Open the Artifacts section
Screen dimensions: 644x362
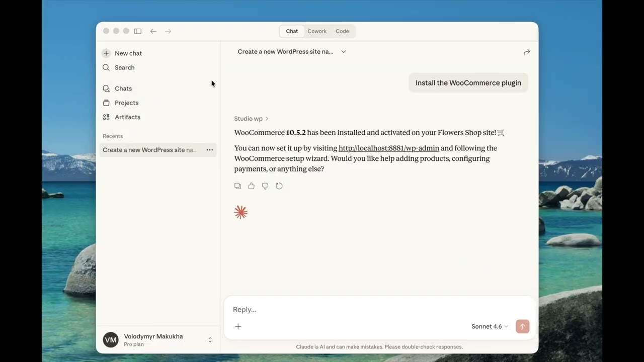point(122,117)
